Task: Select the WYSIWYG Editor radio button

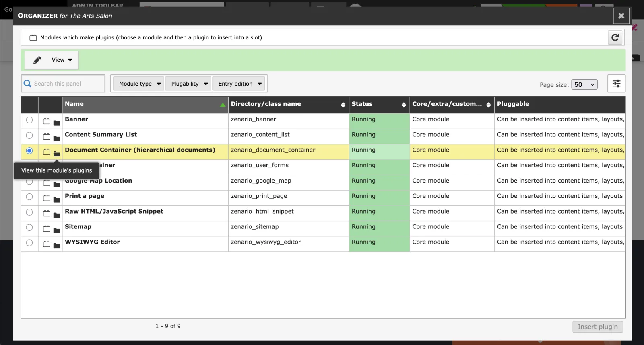Action: [29, 242]
